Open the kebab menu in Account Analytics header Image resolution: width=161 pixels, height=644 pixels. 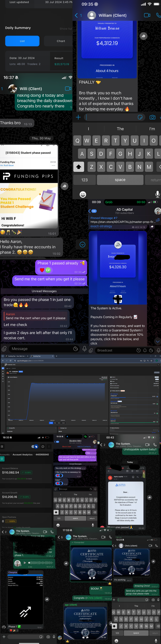point(49,446)
